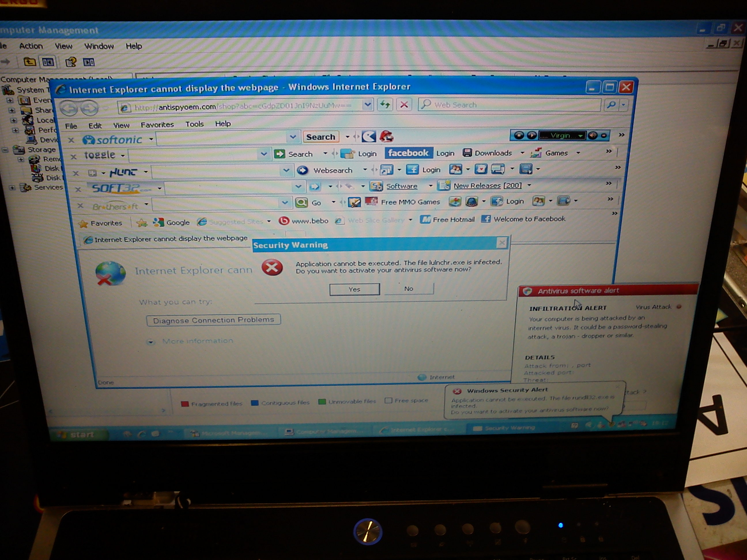Click the Websearch icon on Hunt toolbar
This screenshot has height=560, width=747.
[x=302, y=170]
